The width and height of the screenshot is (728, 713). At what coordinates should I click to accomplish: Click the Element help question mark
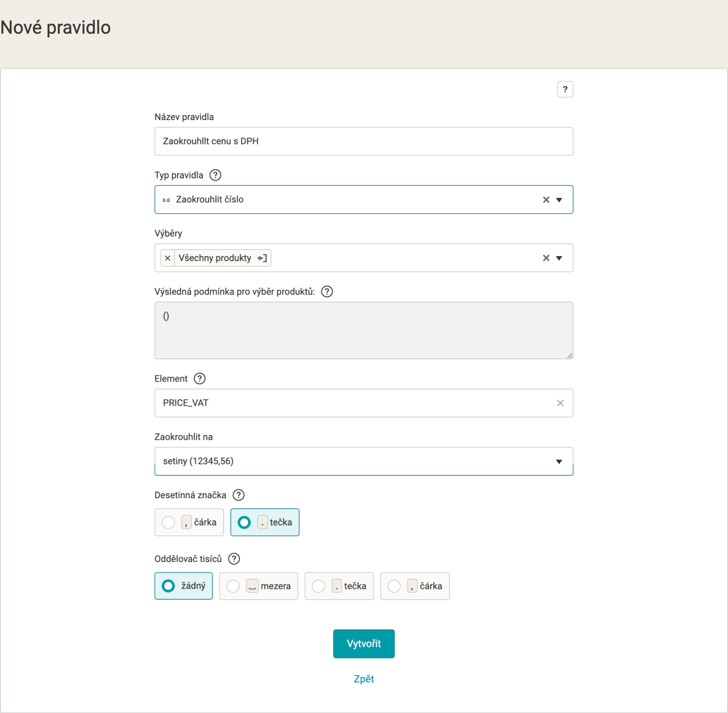pos(199,379)
